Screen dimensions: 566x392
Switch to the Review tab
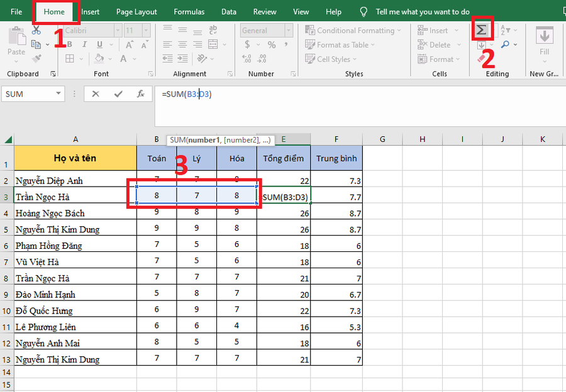point(265,11)
